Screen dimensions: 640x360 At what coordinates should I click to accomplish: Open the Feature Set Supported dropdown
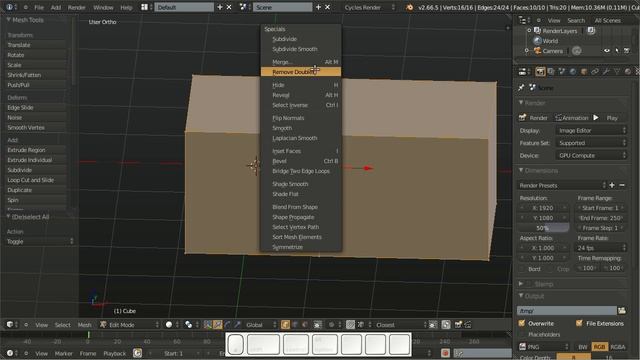pos(591,143)
